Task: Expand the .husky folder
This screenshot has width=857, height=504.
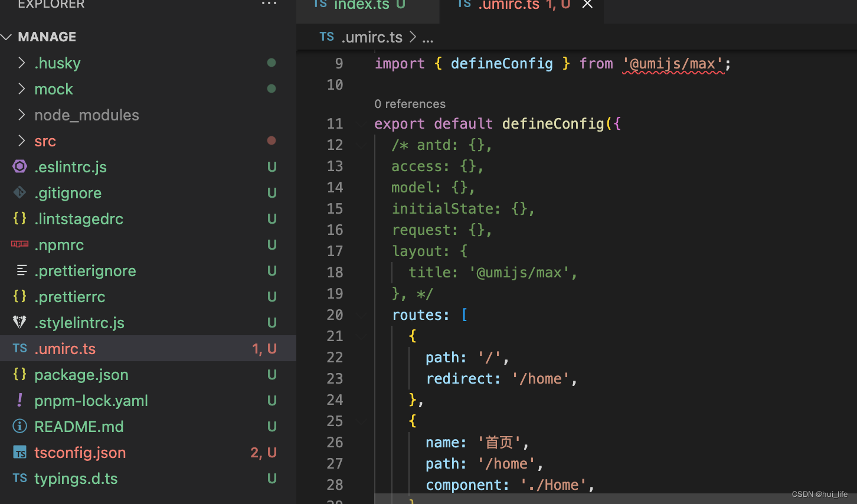Action: [x=21, y=63]
